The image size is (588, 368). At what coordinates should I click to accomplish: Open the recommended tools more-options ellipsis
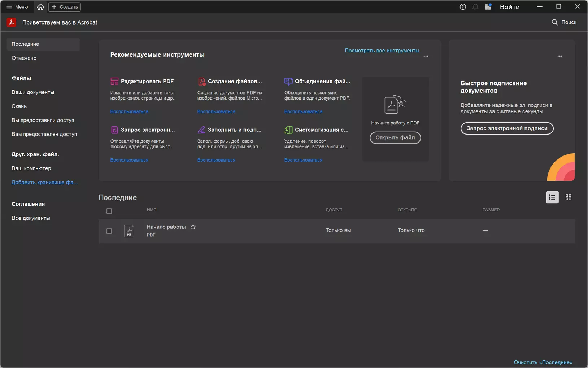(x=426, y=56)
